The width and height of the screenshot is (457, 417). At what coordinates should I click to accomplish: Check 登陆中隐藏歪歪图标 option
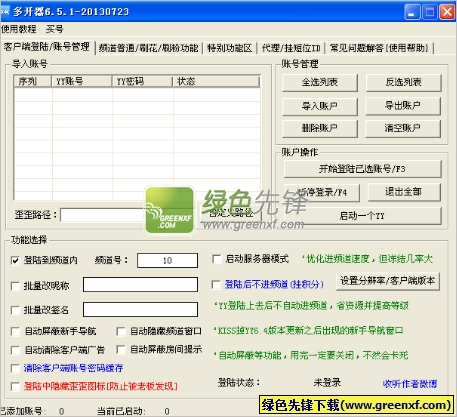click(x=15, y=386)
